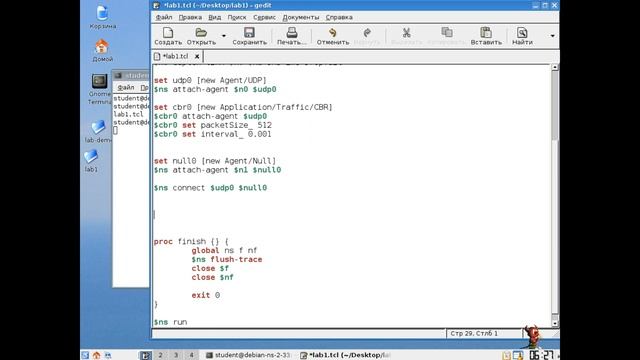Open the Вид menu
The height and width of the screenshot is (360, 640).
(x=215, y=18)
